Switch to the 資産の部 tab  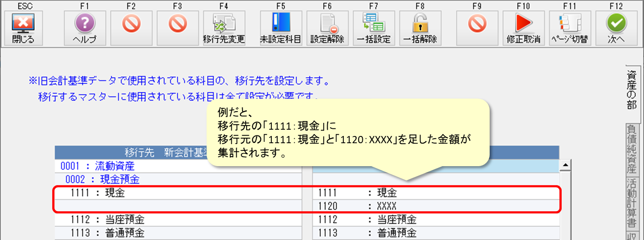[x=631, y=91]
